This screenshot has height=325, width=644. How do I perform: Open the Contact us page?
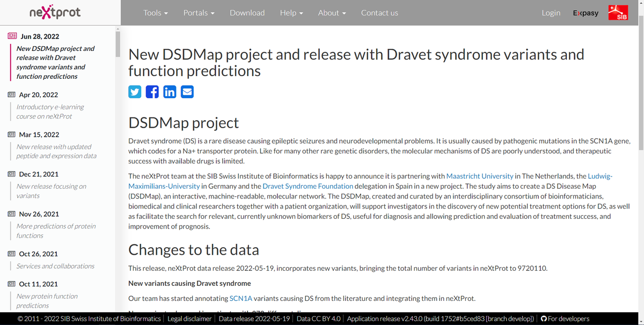[x=379, y=12]
